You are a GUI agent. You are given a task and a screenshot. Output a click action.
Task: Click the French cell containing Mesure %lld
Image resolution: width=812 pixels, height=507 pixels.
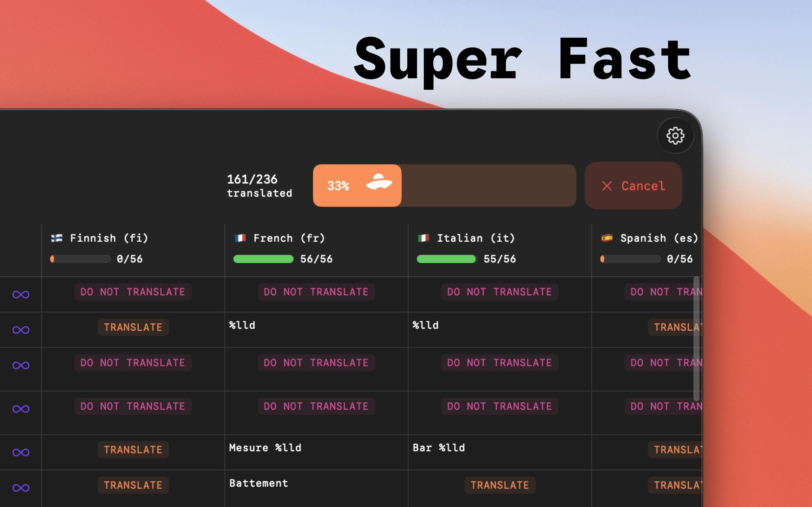click(317, 452)
